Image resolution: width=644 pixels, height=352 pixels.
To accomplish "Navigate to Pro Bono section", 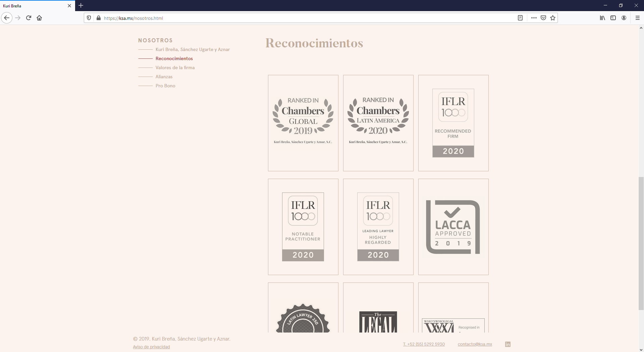I will pos(165,86).
